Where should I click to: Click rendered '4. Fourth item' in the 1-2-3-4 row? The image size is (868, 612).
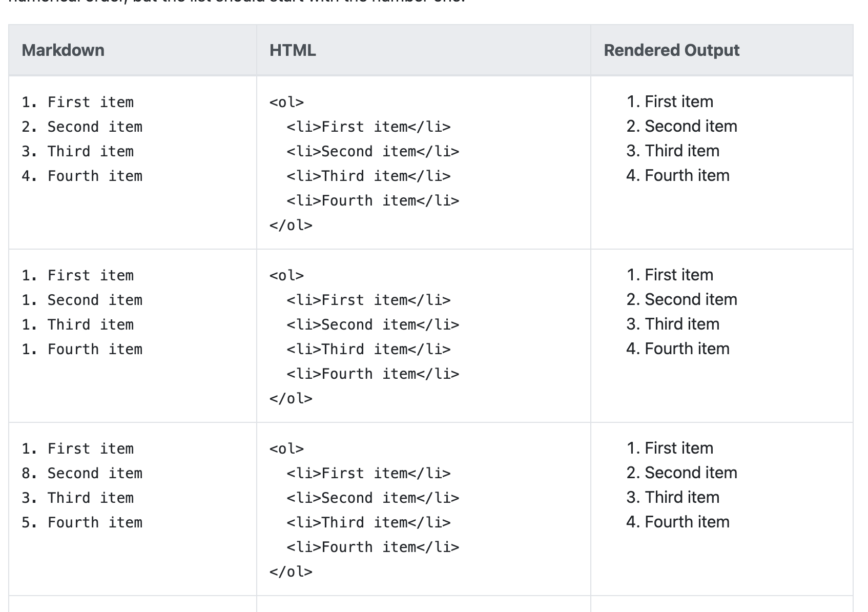678,175
